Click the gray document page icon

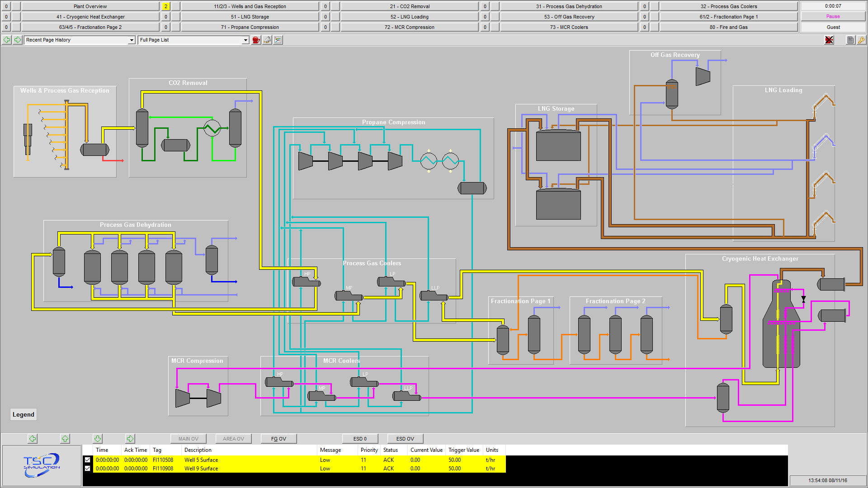coord(850,40)
